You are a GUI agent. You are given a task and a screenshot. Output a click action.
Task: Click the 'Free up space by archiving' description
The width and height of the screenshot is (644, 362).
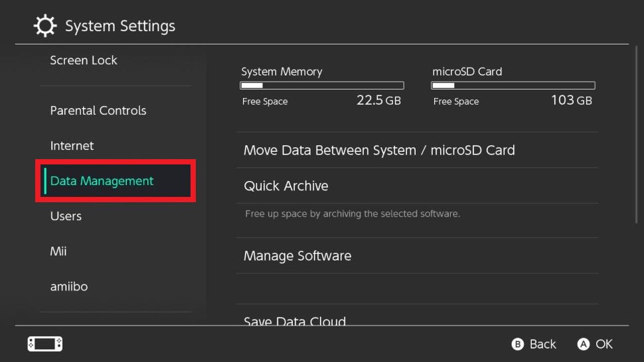click(353, 213)
